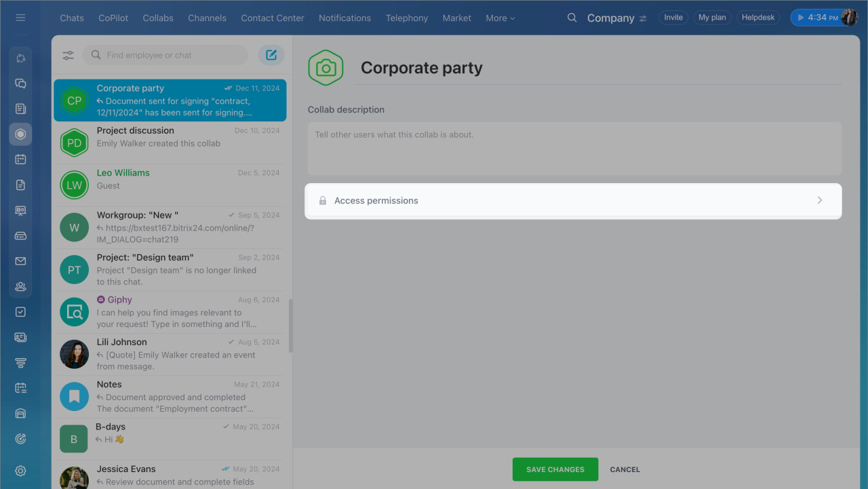Click the Save Changes button
This screenshot has width=868, height=489.
pos(555,469)
